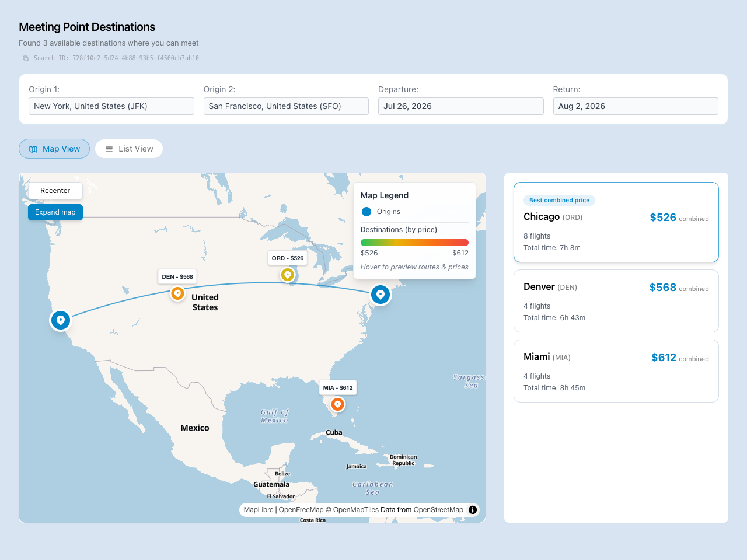Open the OpenStreetMap link

[438, 510]
